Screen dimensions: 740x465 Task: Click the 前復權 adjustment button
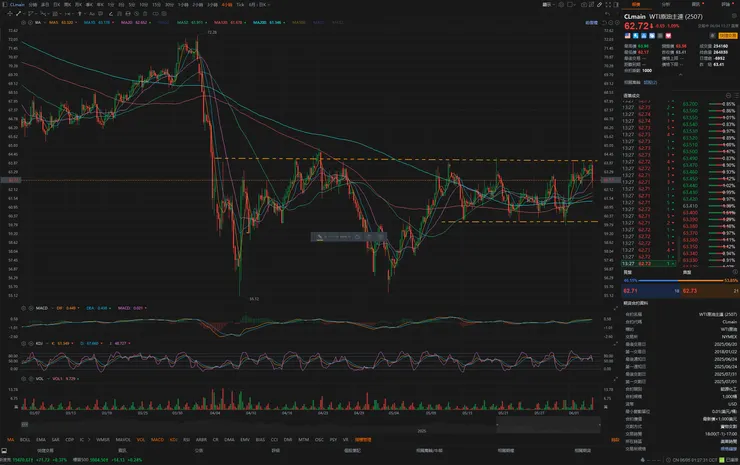point(591,22)
